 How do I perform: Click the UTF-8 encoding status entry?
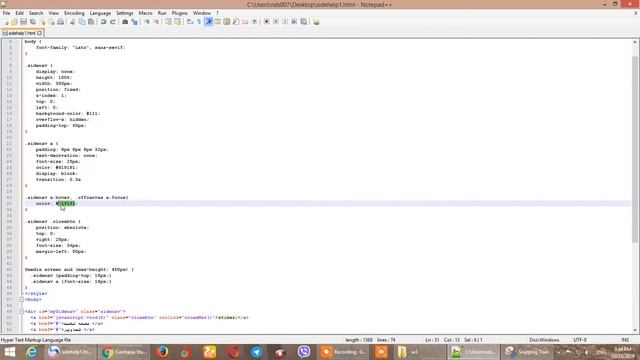pos(580,340)
